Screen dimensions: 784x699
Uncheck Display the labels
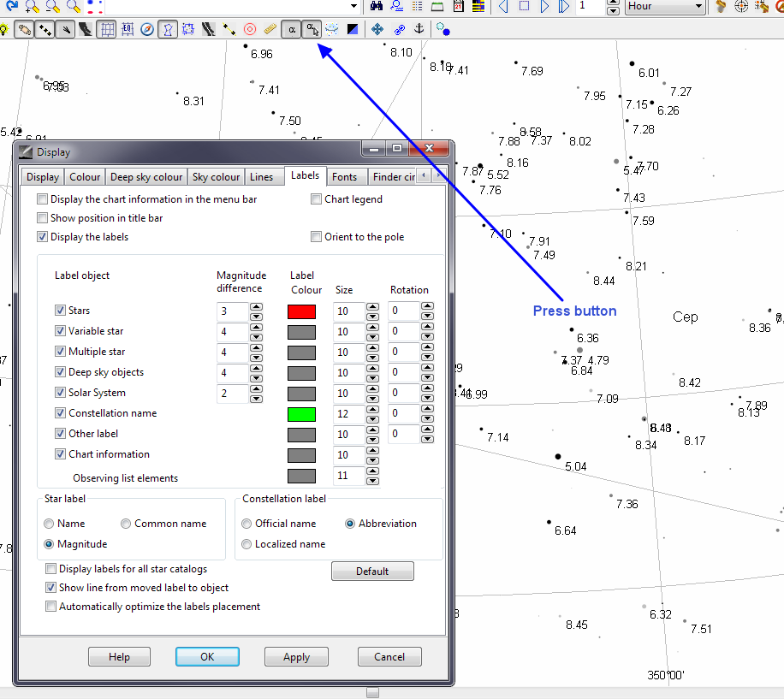click(x=43, y=237)
